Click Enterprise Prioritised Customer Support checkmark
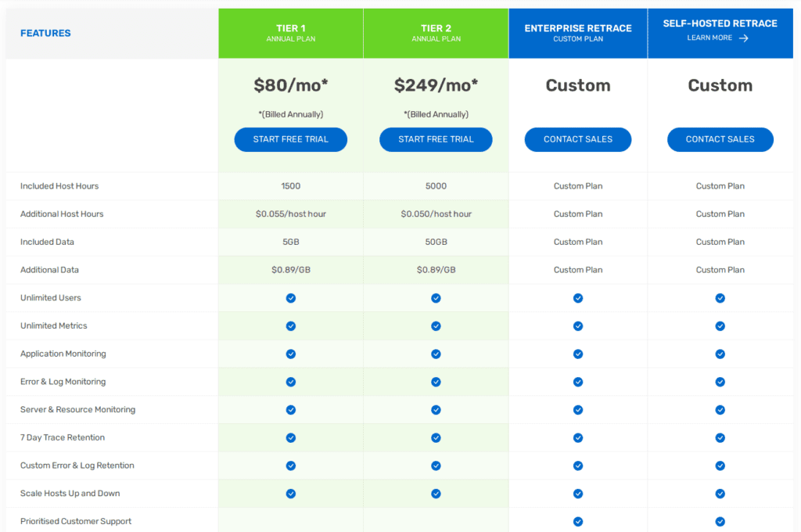Screen dimensions: 801x532 click(x=578, y=522)
